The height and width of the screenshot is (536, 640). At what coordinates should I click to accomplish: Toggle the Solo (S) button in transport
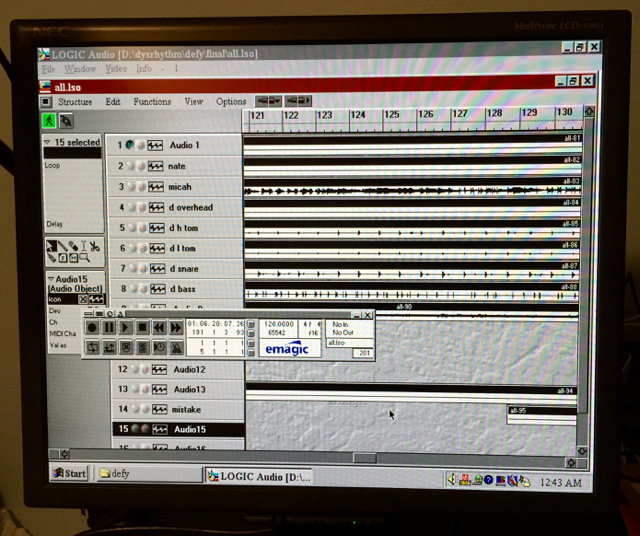(142, 347)
